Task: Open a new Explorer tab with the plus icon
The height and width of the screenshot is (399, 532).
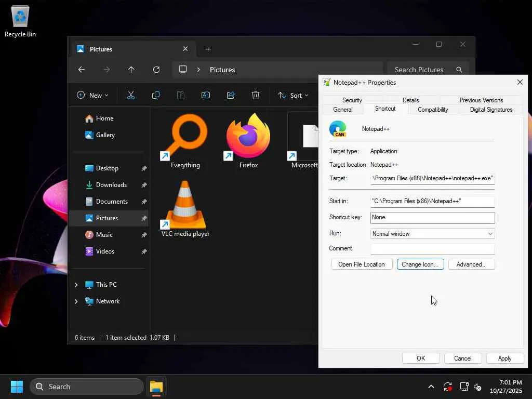Action: click(x=208, y=49)
